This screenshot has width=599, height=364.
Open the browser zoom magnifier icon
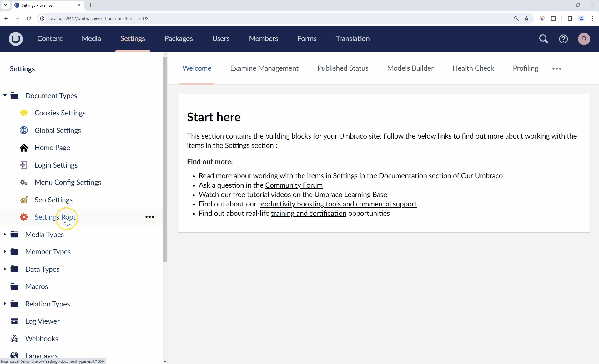tap(516, 18)
